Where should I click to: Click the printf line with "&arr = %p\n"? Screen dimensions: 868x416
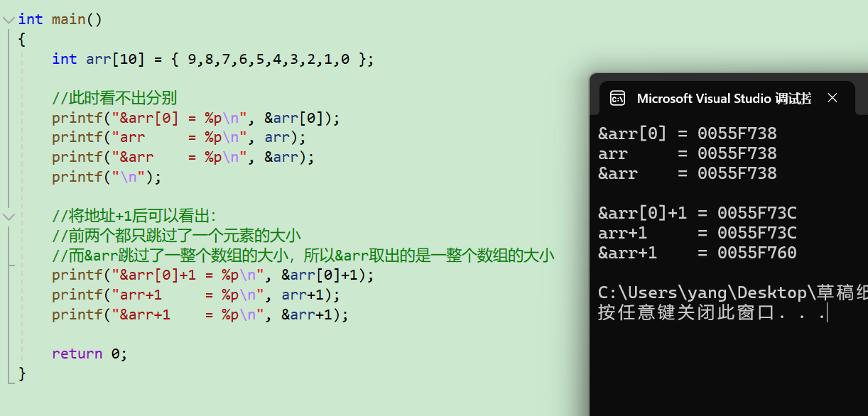coord(183,157)
